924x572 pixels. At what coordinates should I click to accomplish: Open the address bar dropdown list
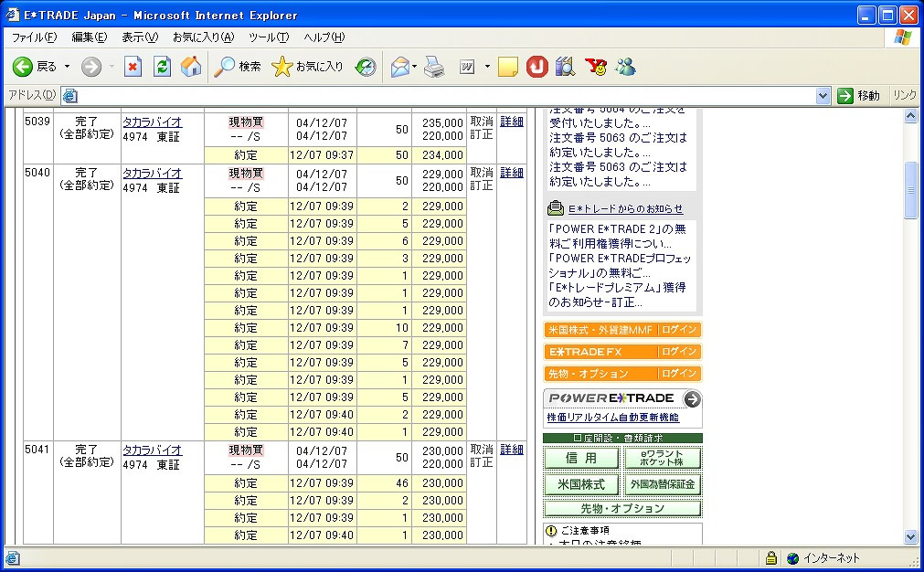click(823, 95)
